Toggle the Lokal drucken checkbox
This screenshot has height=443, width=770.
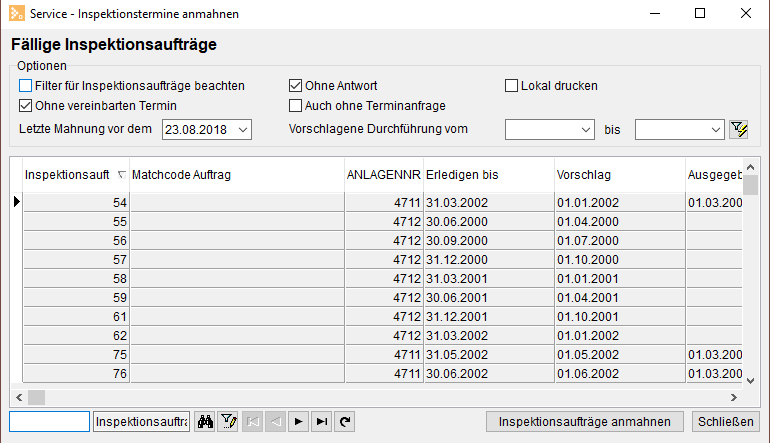(x=512, y=86)
